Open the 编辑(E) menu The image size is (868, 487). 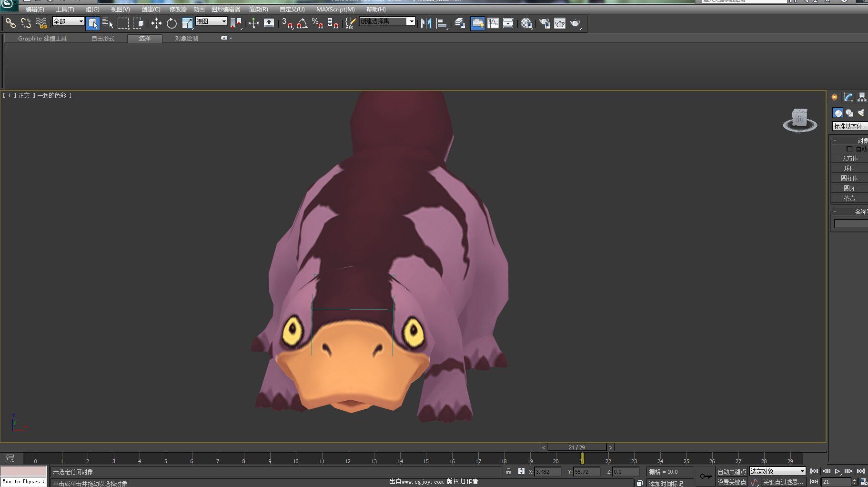point(35,10)
